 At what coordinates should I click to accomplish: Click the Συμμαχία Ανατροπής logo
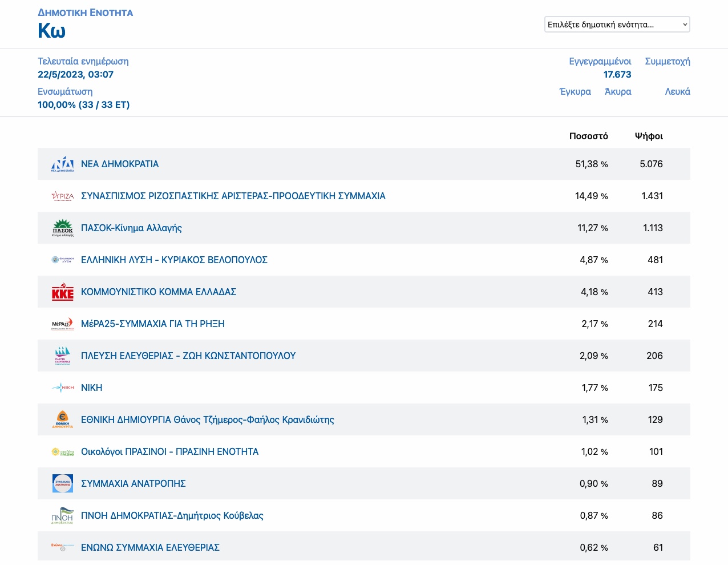pos(63,483)
